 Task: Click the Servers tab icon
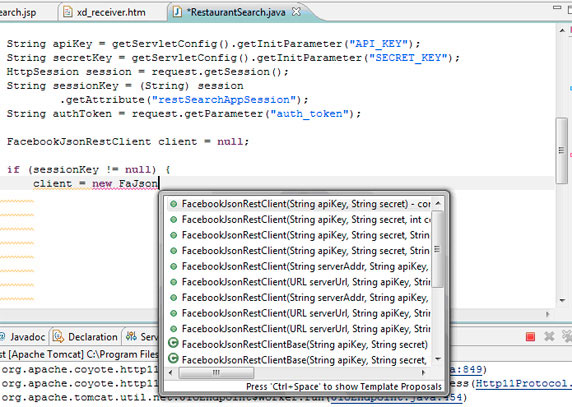[x=131, y=336]
